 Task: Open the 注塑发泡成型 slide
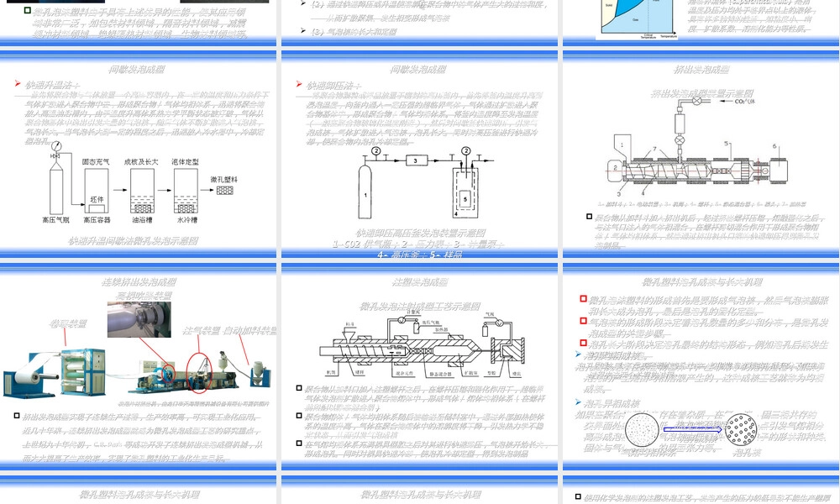pyautogui.click(x=419, y=367)
